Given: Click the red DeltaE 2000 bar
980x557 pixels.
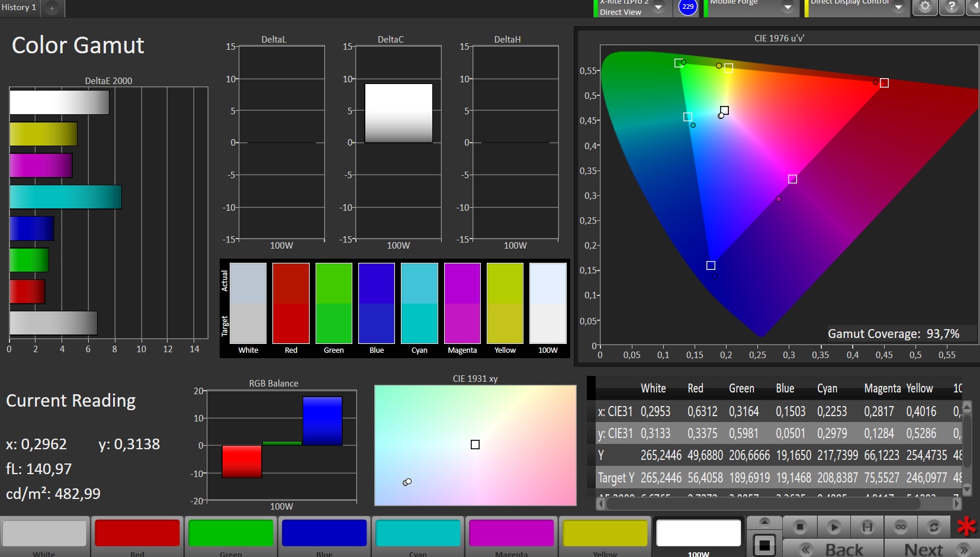Looking at the screenshot, I should pyautogui.click(x=27, y=292).
